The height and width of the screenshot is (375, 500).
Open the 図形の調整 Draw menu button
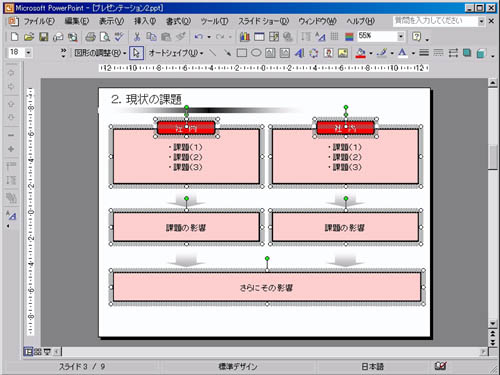[100, 53]
